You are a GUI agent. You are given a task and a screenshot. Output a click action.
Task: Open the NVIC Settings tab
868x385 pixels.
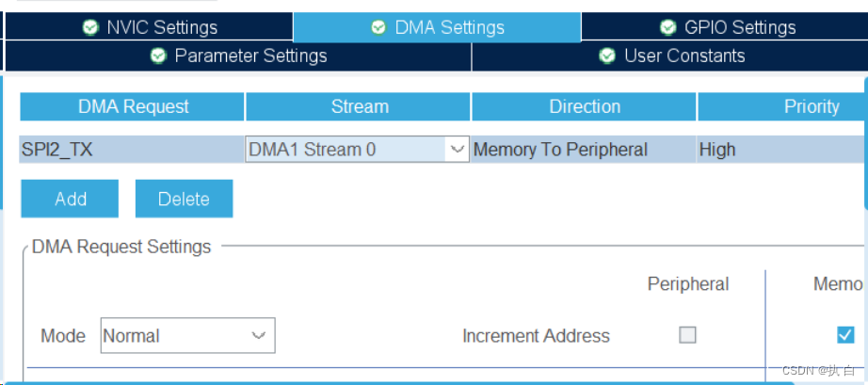(x=149, y=27)
